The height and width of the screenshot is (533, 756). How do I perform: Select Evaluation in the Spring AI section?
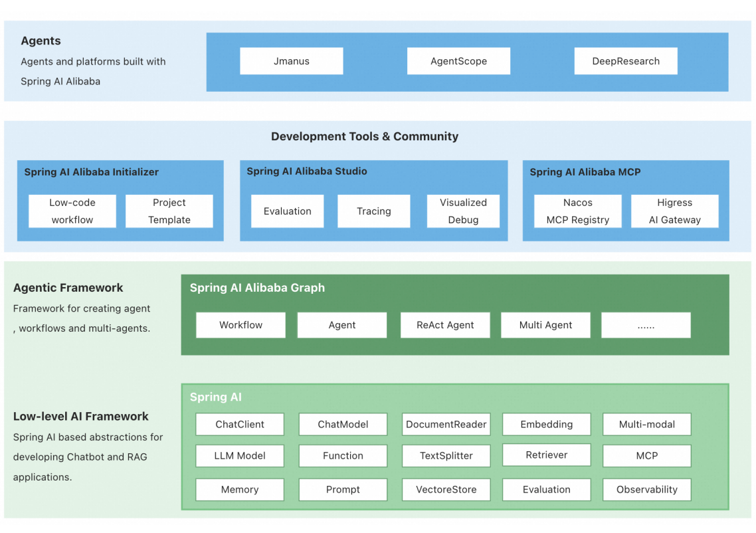546,489
